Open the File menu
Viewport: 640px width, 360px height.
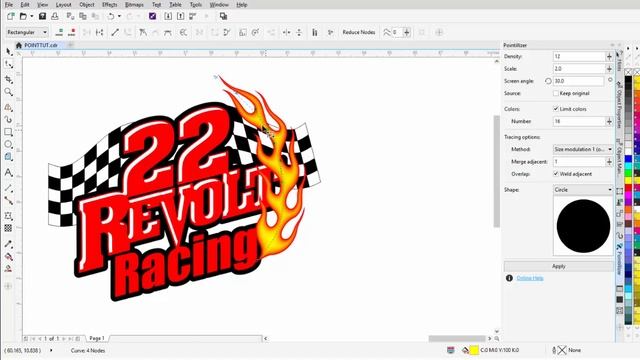click(9, 4)
